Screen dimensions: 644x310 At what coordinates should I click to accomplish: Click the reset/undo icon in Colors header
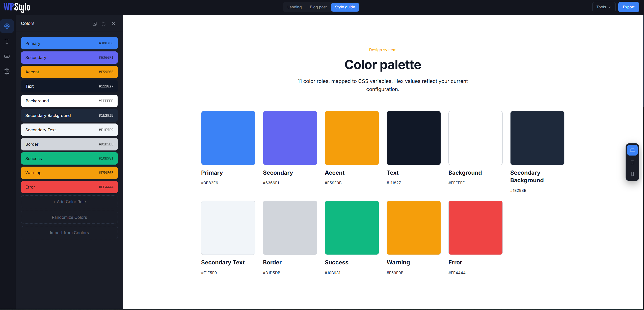[x=104, y=24]
